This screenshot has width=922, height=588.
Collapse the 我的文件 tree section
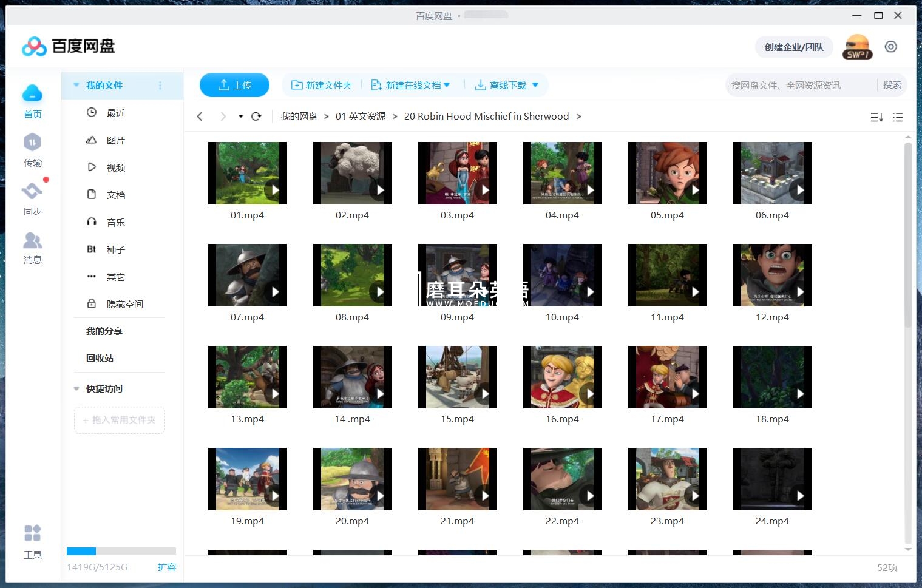pos(76,86)
